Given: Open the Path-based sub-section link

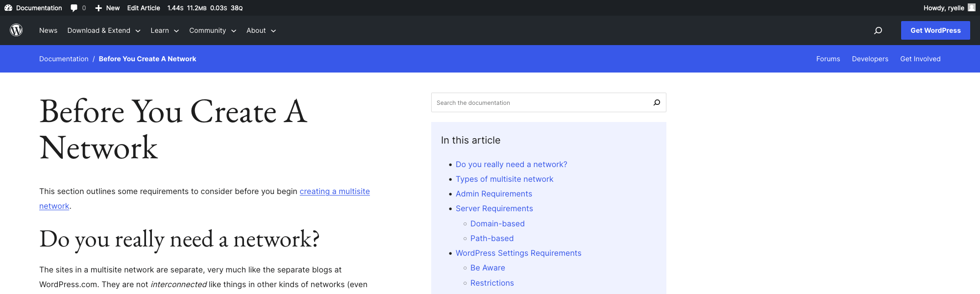Looking at the screenshot, I should click(492, 238).
